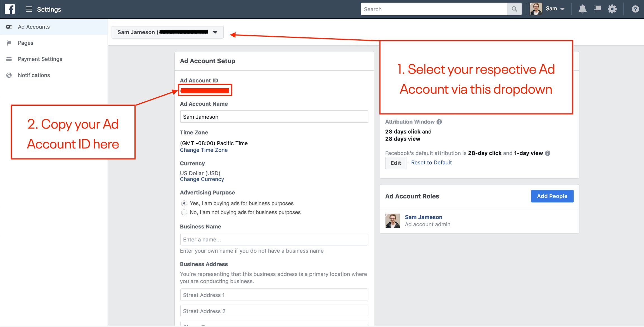644x327 pixels.
Task: Select Yes buying ads for business purposes
Action: (184, 203)
